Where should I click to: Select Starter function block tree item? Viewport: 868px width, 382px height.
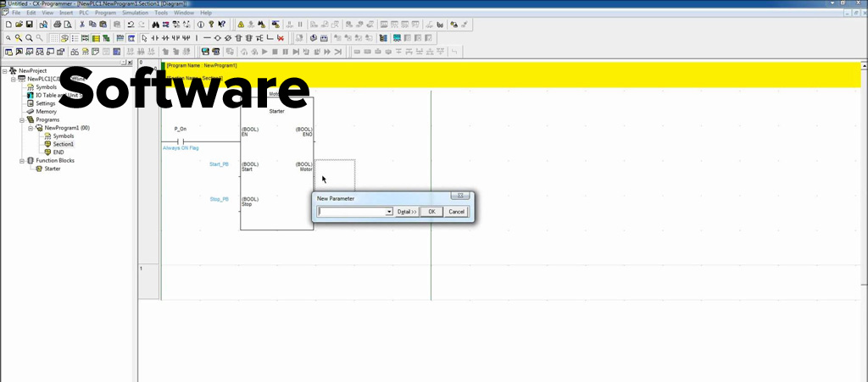(53, 169)
